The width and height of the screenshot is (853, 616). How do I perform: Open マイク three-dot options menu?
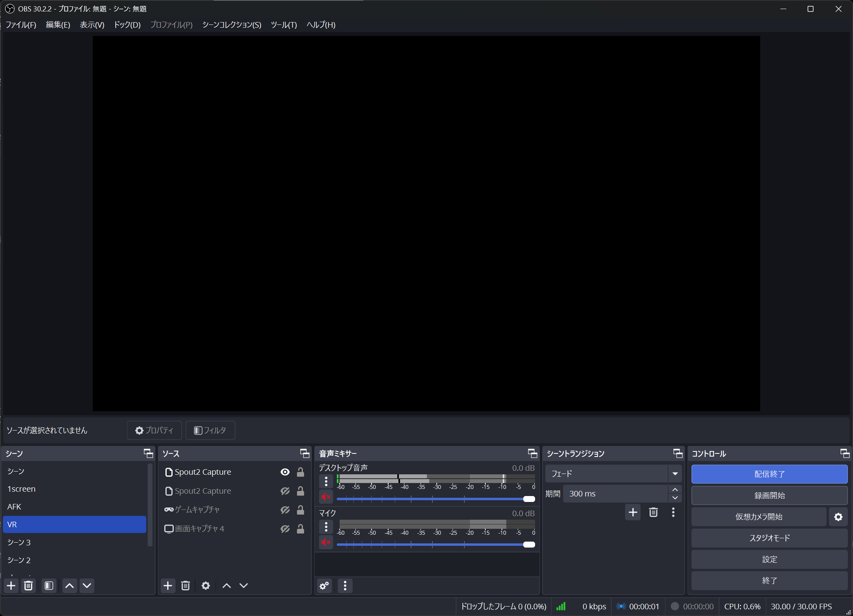(x=326, y=527)
